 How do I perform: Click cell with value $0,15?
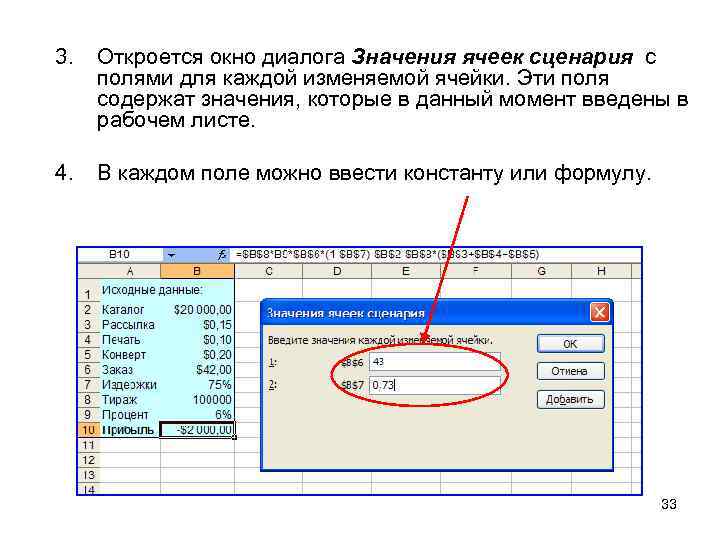pyautogui.click(x=197, y=325)
